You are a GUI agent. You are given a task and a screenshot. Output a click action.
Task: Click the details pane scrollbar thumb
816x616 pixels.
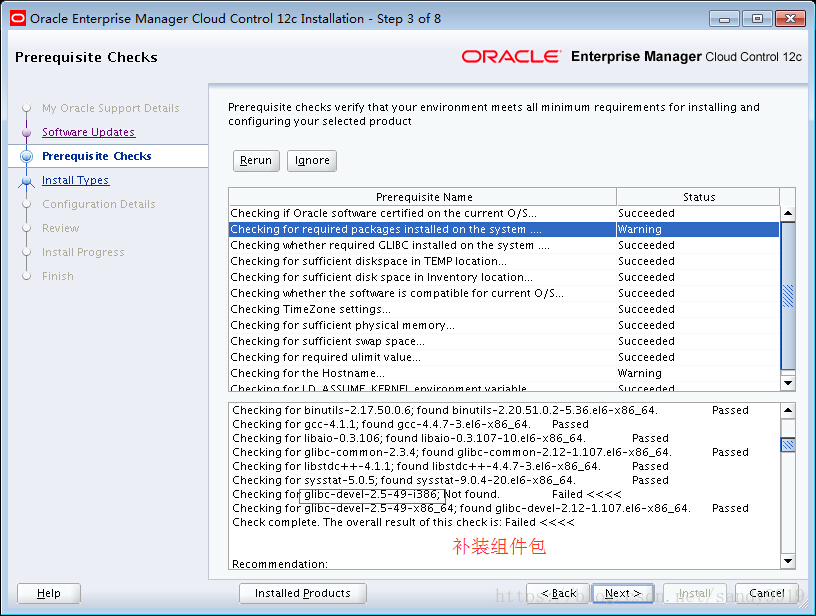tap(788, 445)
